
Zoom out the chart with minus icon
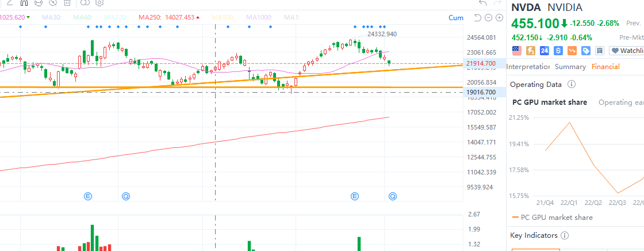488,17
